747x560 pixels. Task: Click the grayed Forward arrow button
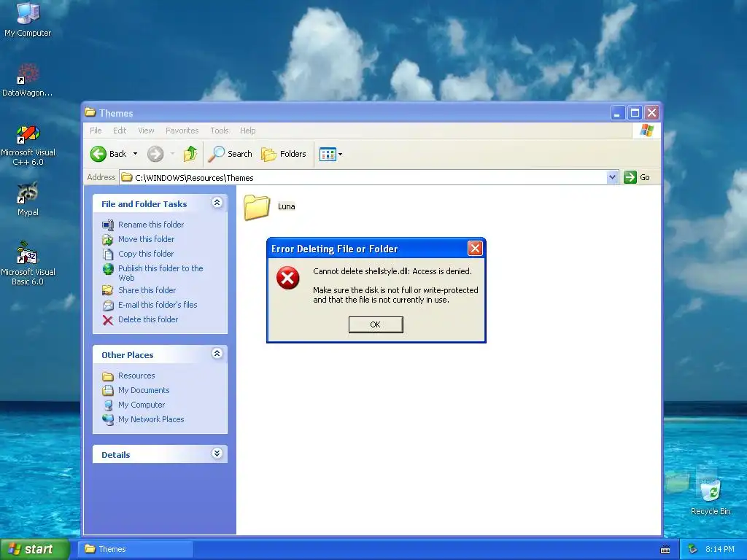pyautogui.click(x=155, y=154)
